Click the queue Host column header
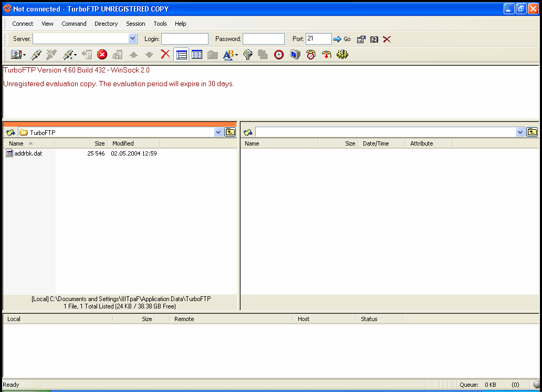 [324, 319]
